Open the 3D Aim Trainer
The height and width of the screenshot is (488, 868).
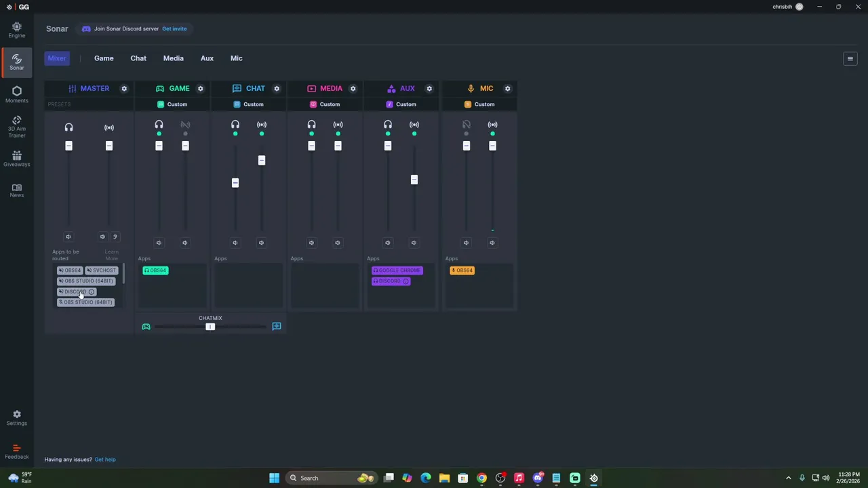tap(16, 127)
